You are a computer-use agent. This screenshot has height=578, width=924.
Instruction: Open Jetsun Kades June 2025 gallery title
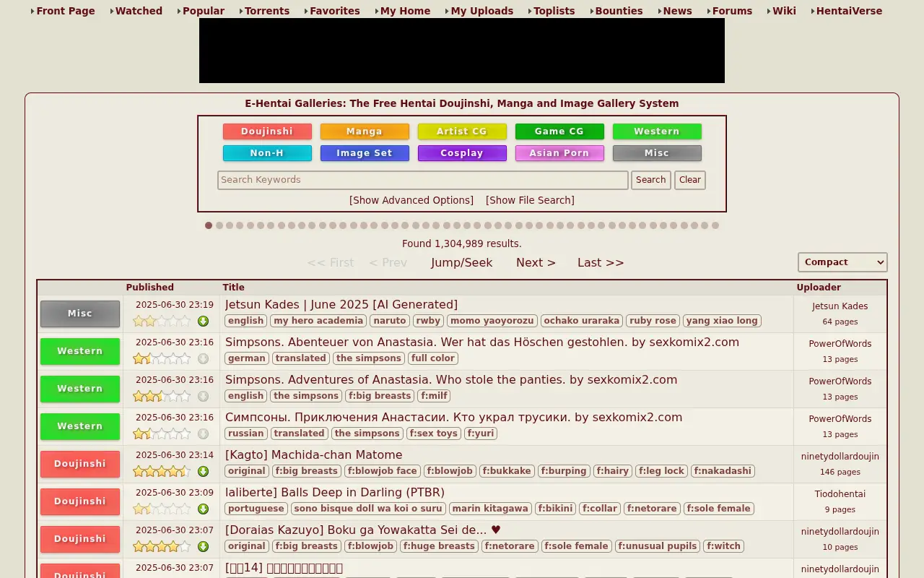pos(341,305)
